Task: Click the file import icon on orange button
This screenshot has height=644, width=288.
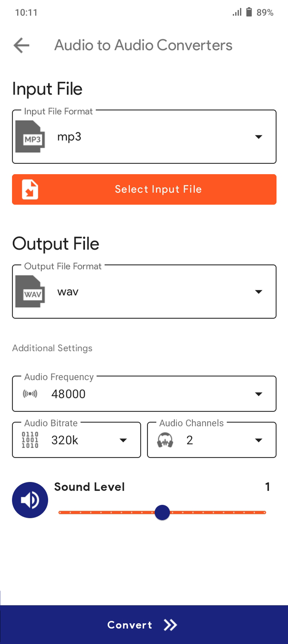Action: point(30,189)
